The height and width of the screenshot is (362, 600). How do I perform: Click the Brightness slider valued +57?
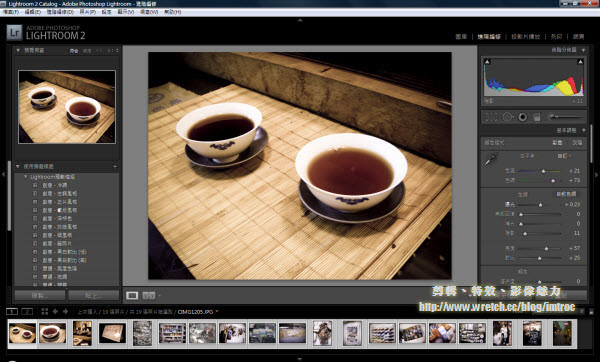pyautogui.click(x=539, y=249)
